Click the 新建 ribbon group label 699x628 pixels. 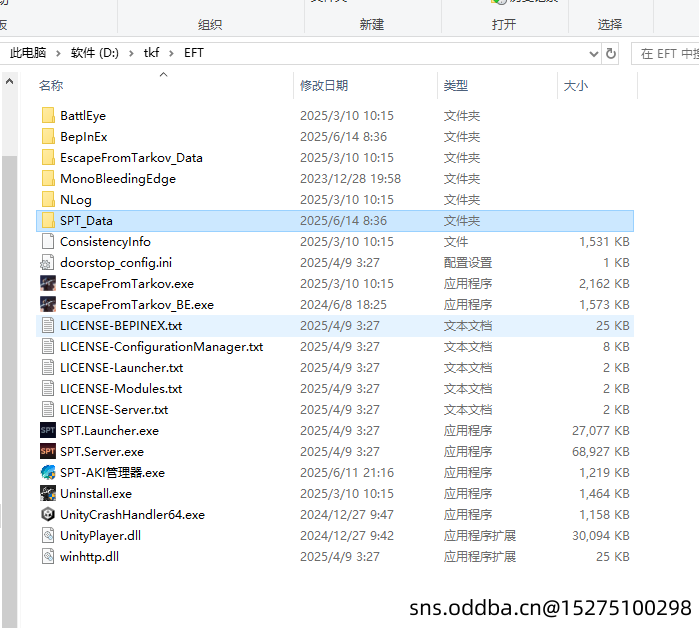point(372,25)
